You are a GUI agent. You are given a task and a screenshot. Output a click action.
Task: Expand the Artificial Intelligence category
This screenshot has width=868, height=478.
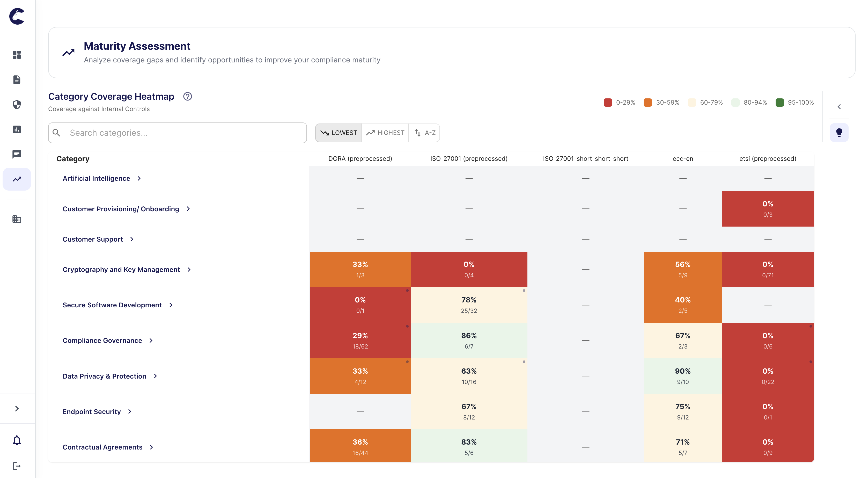139,178
